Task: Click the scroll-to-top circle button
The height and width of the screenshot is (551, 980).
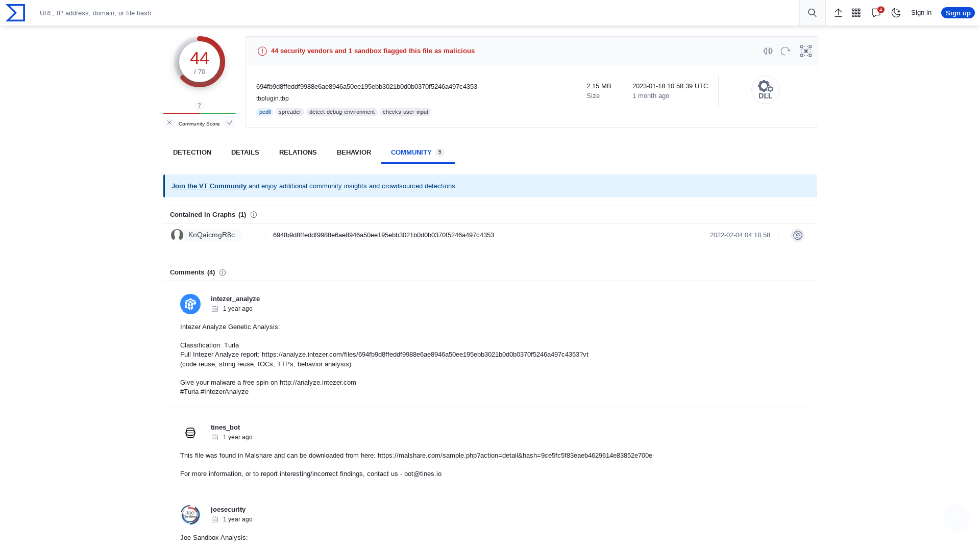Action: 957,517
